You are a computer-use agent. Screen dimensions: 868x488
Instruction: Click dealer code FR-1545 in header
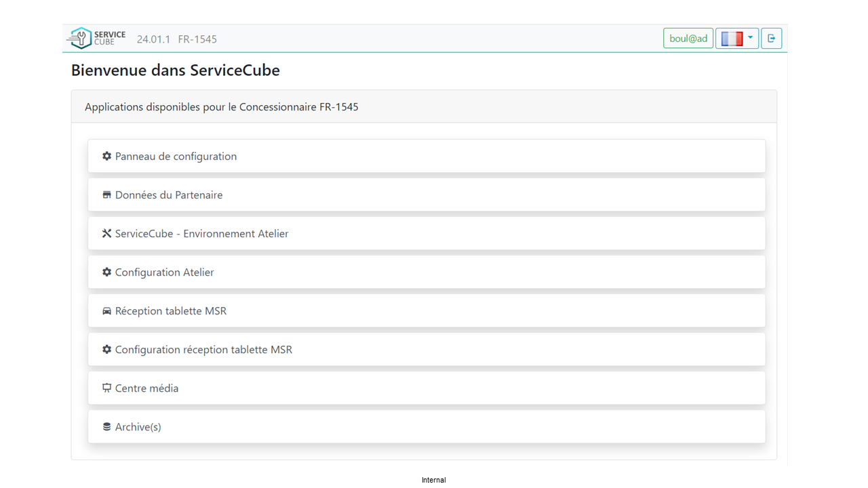tap(197, 39)
